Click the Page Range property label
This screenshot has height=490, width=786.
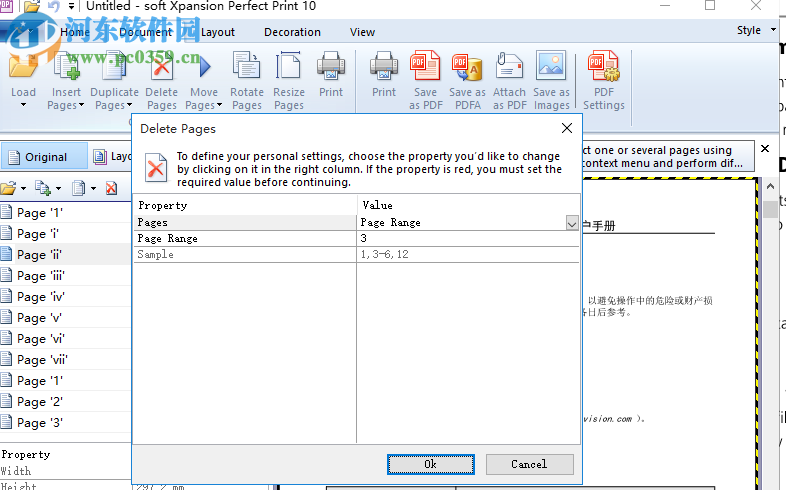click(x=167, y=238)
